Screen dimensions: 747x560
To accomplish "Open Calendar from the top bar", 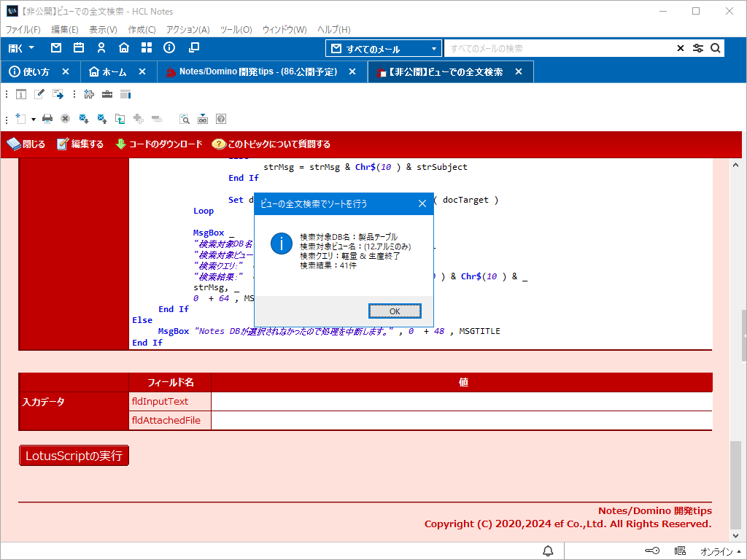I will tap(79, 48).
